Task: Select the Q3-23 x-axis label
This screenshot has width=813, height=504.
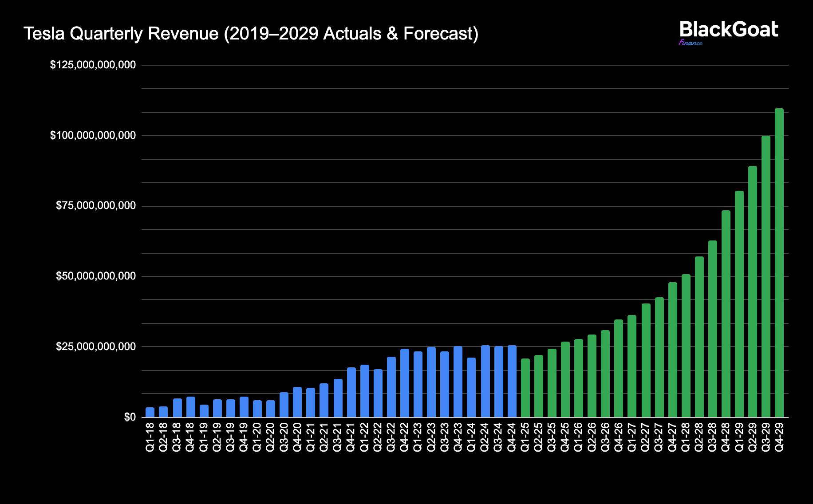Action: tap(445, 437)
